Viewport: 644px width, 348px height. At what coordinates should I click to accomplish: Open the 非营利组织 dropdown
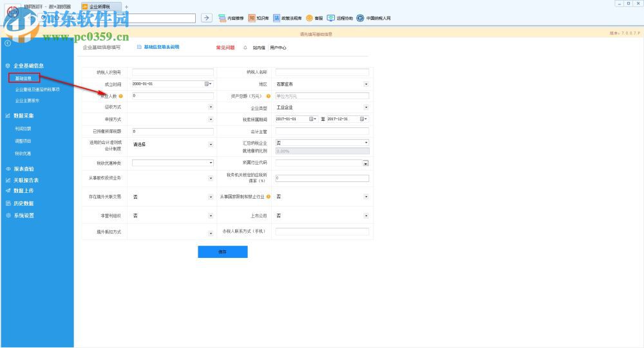[x=173, y=216]
